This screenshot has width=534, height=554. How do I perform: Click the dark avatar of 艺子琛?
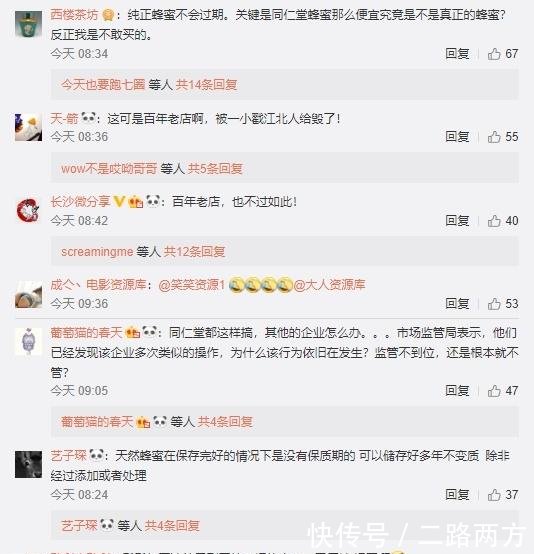29,464
